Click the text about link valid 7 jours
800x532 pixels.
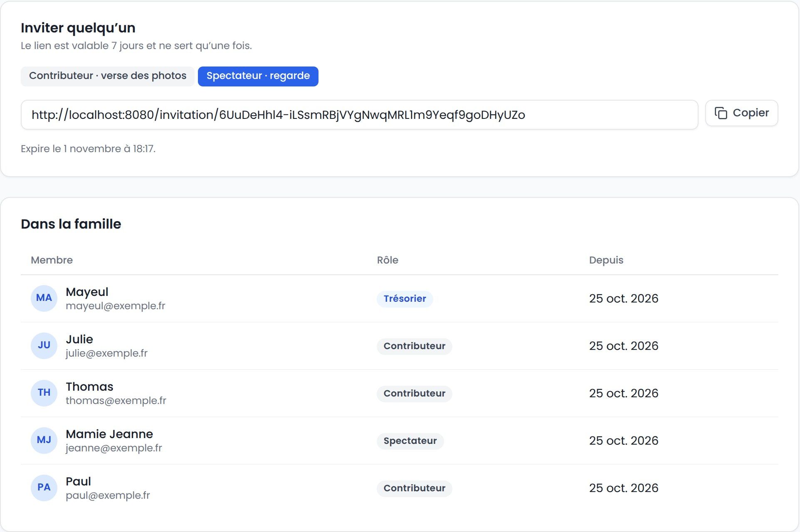pos(136,46)
